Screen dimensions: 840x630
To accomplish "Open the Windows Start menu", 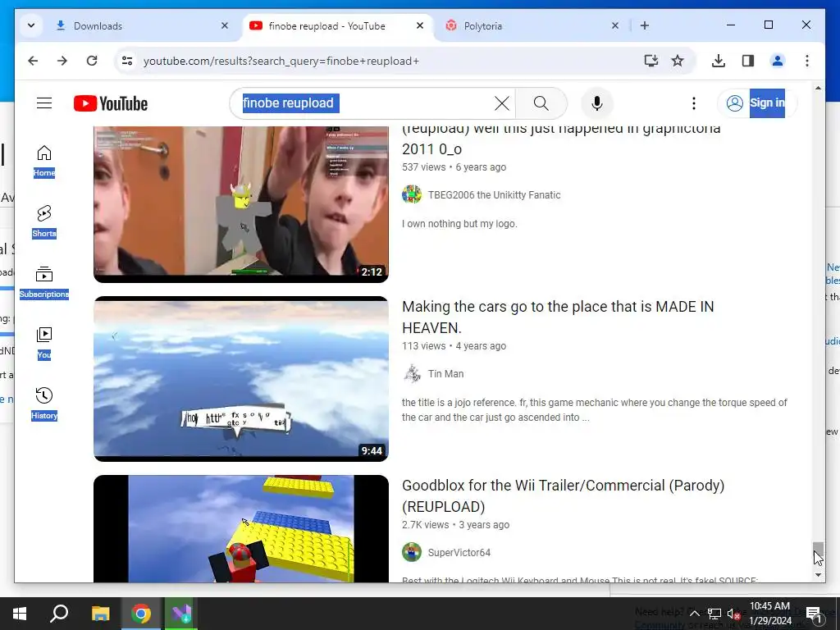I will click(x=20, y=614).
